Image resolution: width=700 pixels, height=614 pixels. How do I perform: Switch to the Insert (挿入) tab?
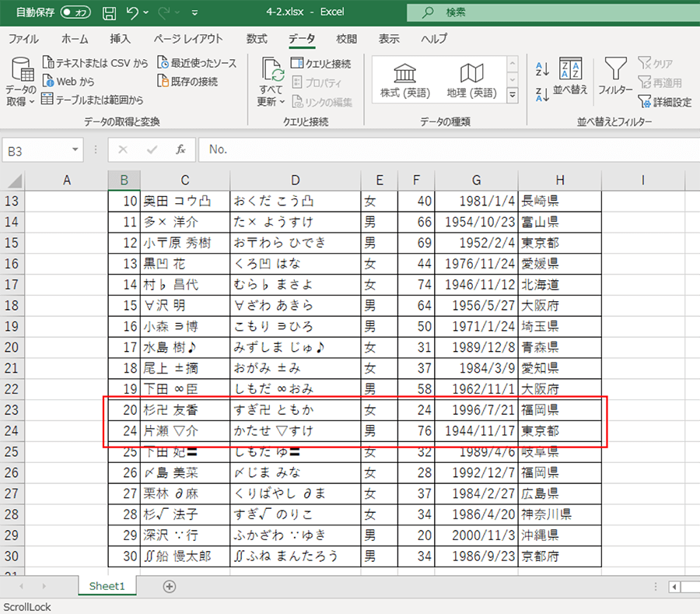120,39
